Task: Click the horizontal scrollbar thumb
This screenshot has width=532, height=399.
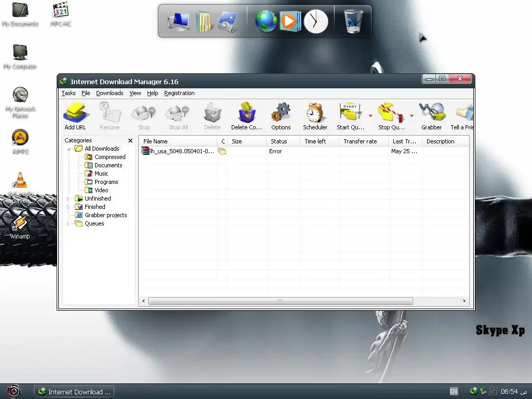Action: 281,301
